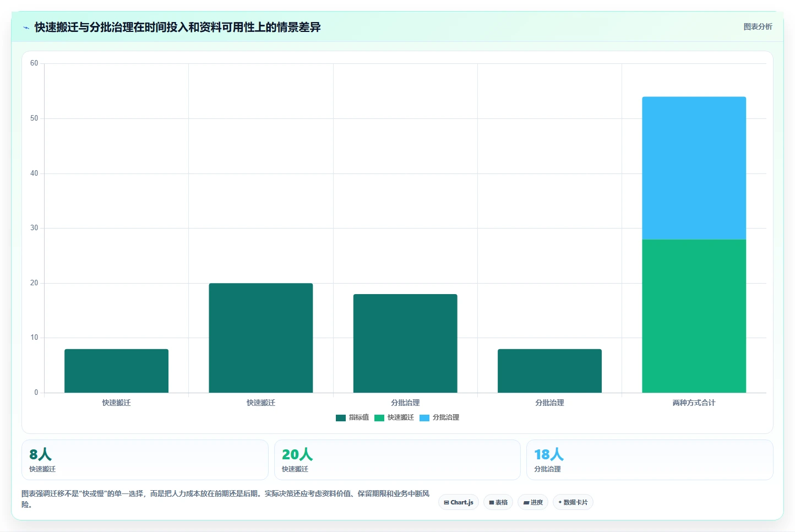The width and height of the screenshot is (795, 532).
Task: Click the 进度 tag
Action: coord(533,502)
